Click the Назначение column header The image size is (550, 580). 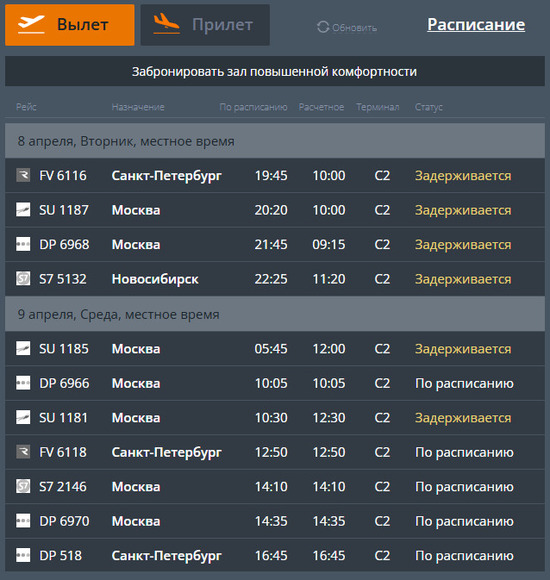point(138,107)
